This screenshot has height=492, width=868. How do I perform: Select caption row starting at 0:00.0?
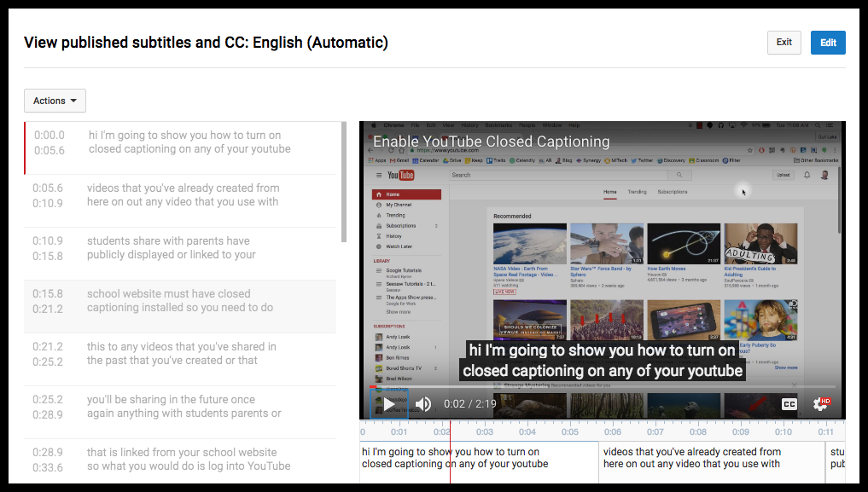[180, 148]
